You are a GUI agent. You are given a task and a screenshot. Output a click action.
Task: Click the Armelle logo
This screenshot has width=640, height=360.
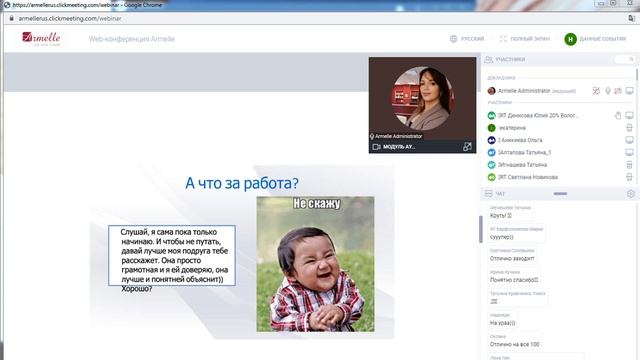click(41, 38)
